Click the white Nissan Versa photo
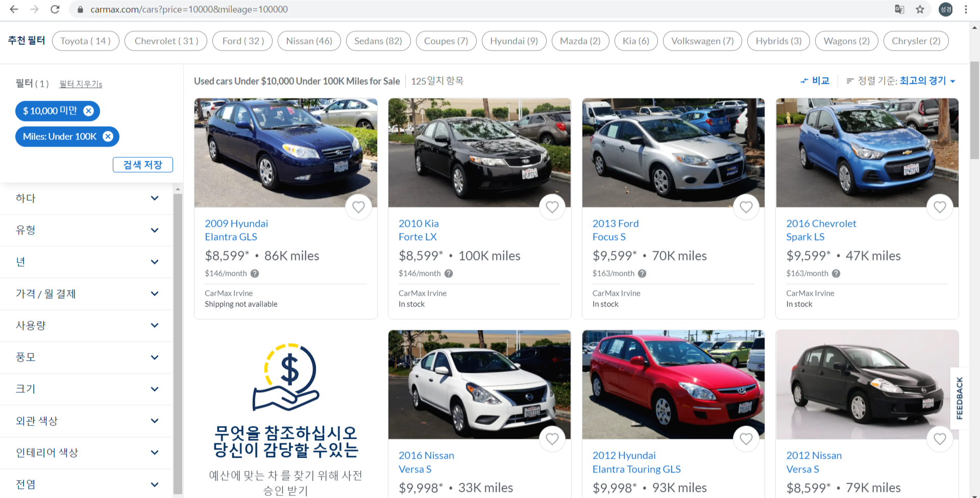 479,384
